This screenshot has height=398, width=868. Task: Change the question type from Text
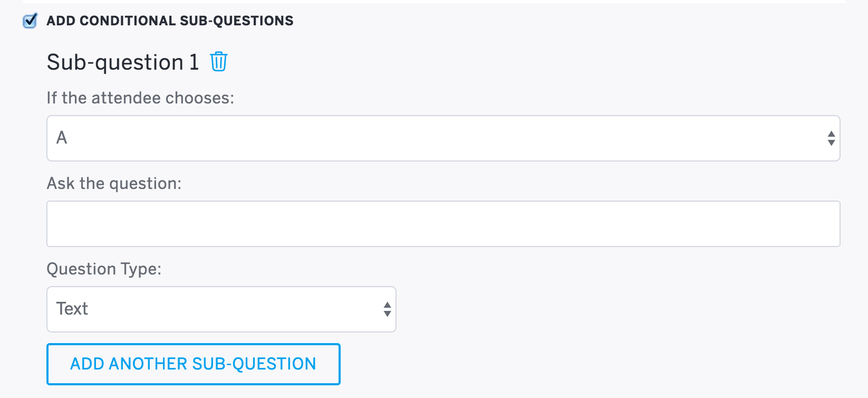[221, 309]
